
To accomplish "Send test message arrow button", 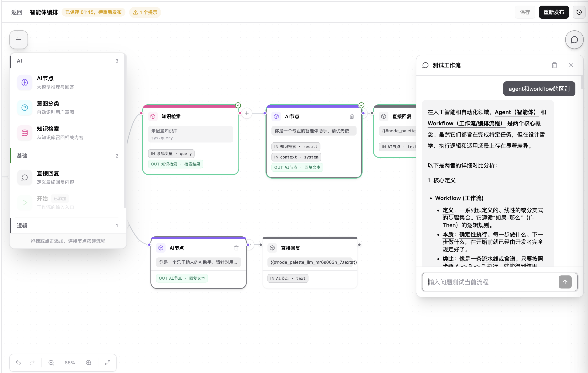I will point(565,282).
